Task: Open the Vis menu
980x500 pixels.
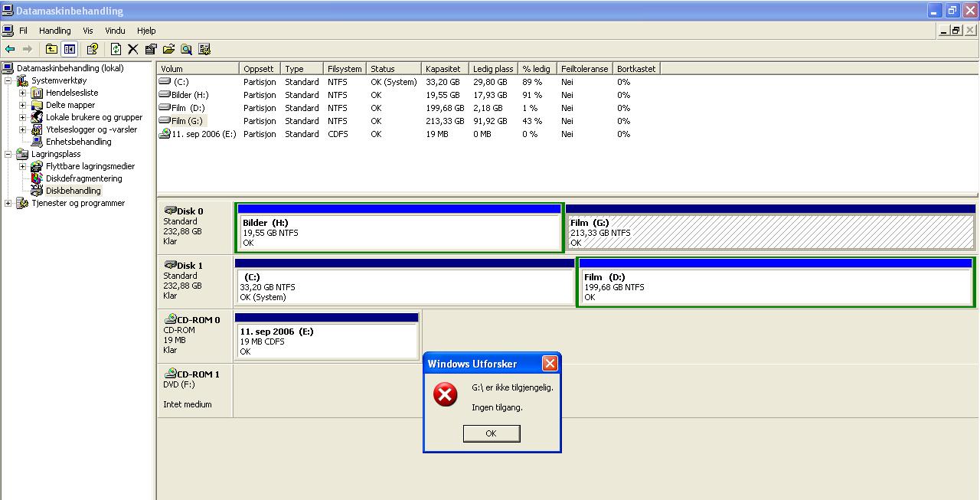Action: coord(88,31)
